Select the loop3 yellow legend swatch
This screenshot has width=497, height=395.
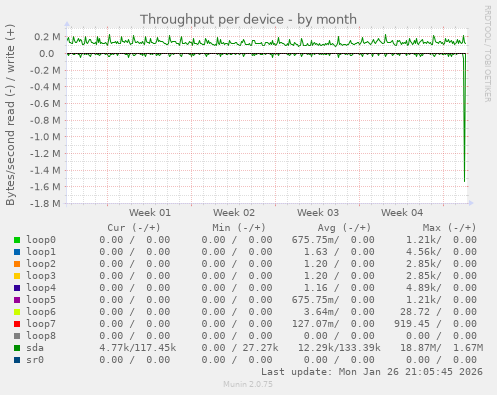point(17,276)
